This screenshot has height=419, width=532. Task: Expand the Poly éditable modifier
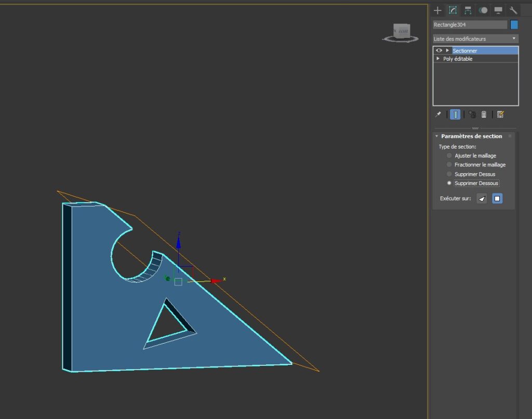pyautogui.click(x=438, y=59)
